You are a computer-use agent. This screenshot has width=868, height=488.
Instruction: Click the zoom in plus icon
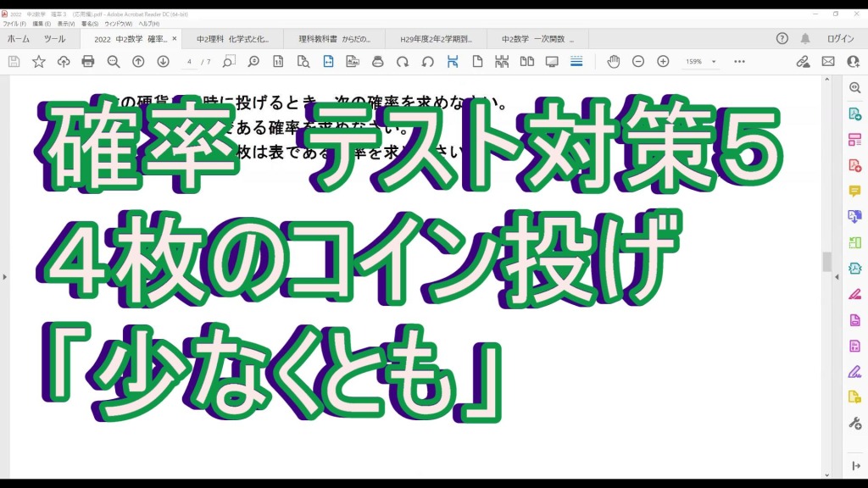(663, 62)
